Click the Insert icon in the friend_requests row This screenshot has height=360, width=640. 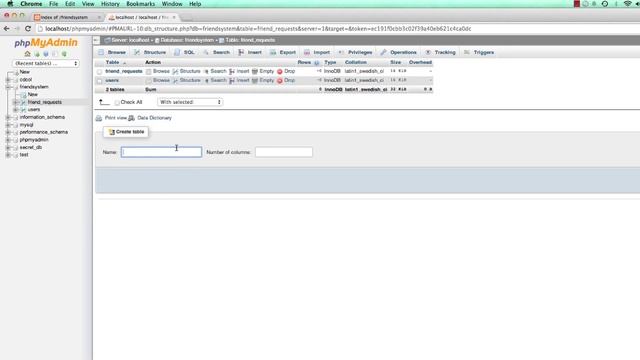click(232, 71)
